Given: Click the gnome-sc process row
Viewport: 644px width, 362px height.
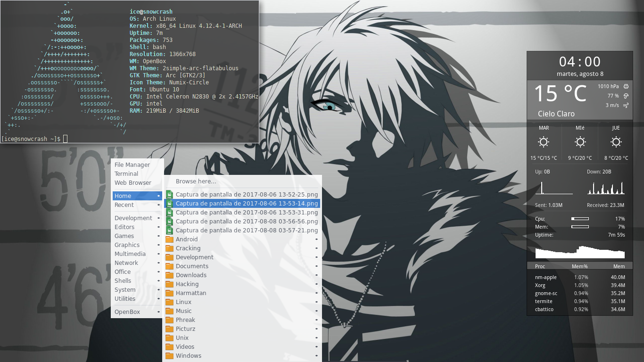Looking at the screenshot, I should pos(580,293).
